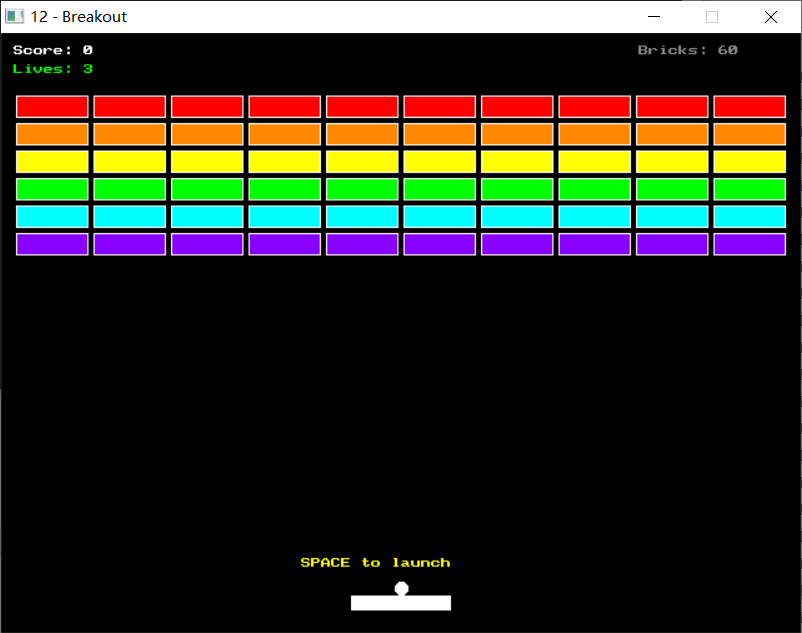
Task: Click the rightmost red brick
Action: click(749, 107)
